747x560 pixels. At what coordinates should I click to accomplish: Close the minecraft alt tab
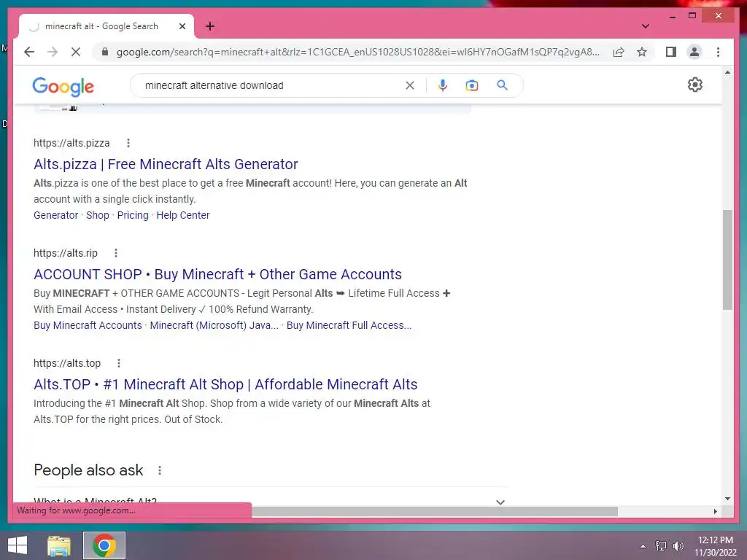[x=182, y=26]
